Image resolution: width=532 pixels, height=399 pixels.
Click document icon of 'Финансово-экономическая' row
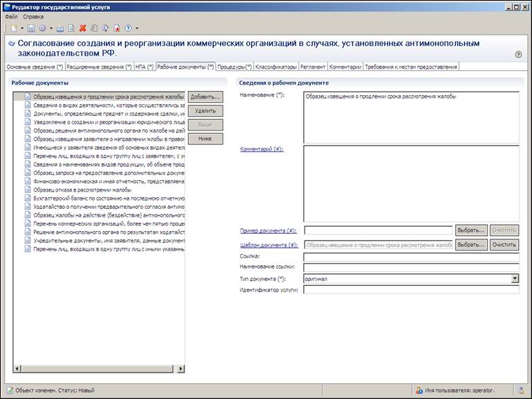28,181
